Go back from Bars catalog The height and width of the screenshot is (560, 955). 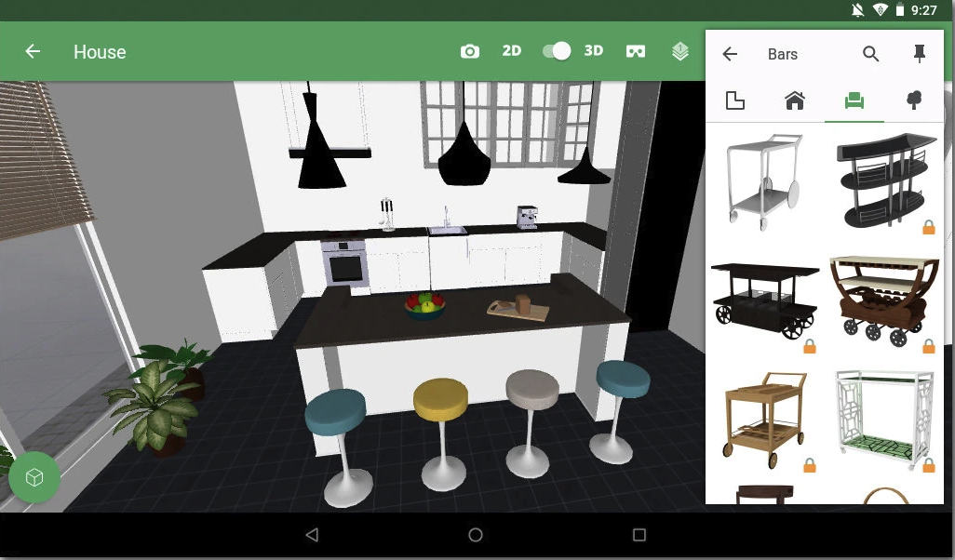click(730, 54)
